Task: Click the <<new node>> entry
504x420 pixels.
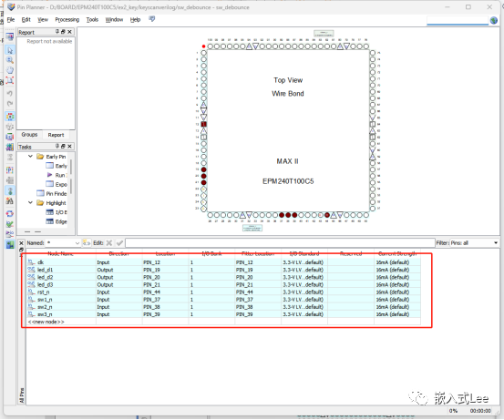Action: (x=46, y=322)
